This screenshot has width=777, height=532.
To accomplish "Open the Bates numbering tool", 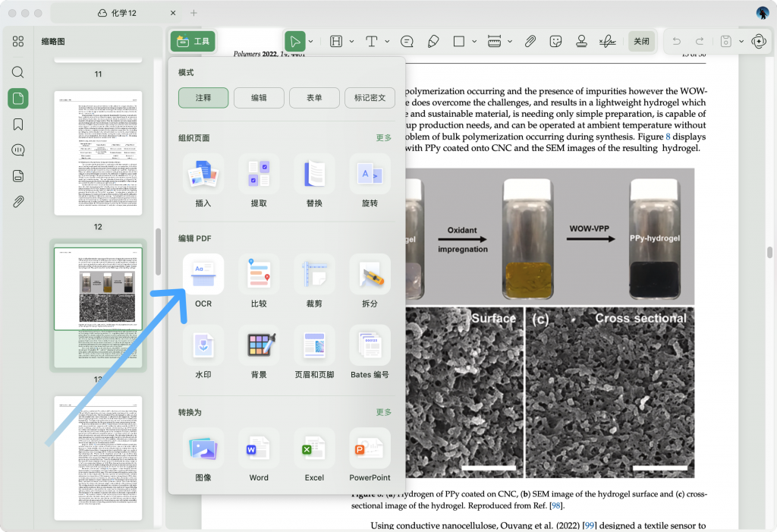I will coord(370,345).
